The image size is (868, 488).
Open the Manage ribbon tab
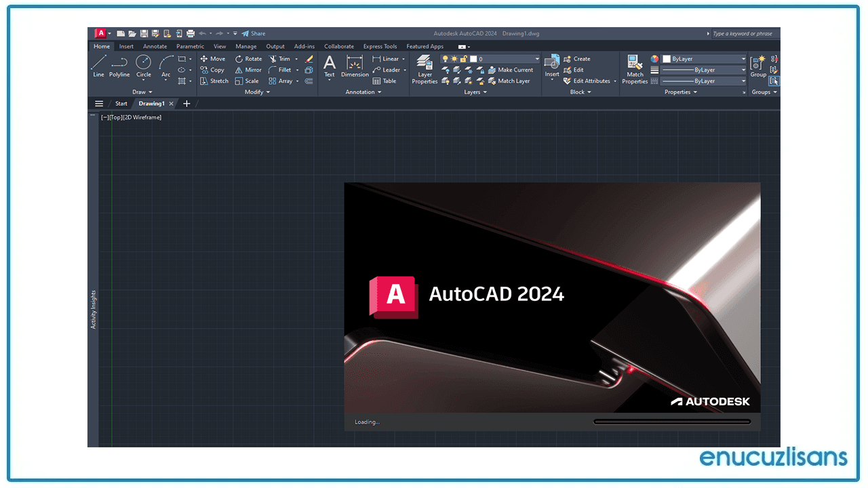(246, 47)
